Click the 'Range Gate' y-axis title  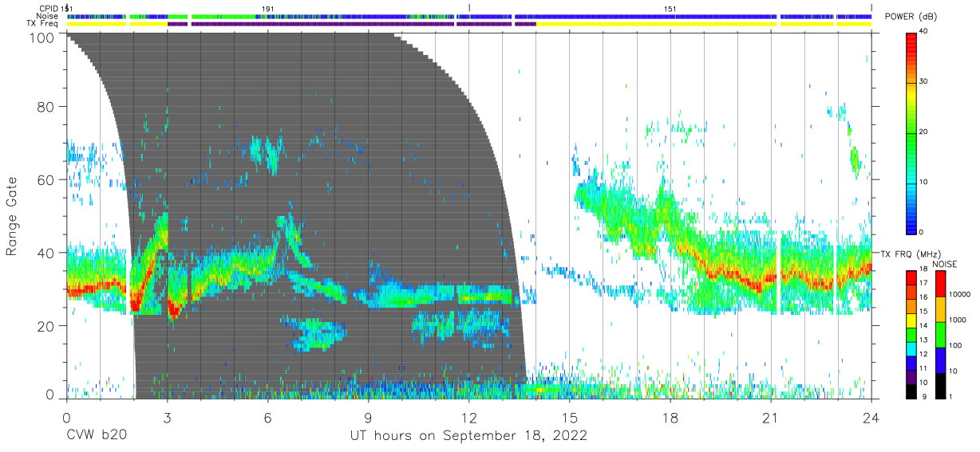12,216
